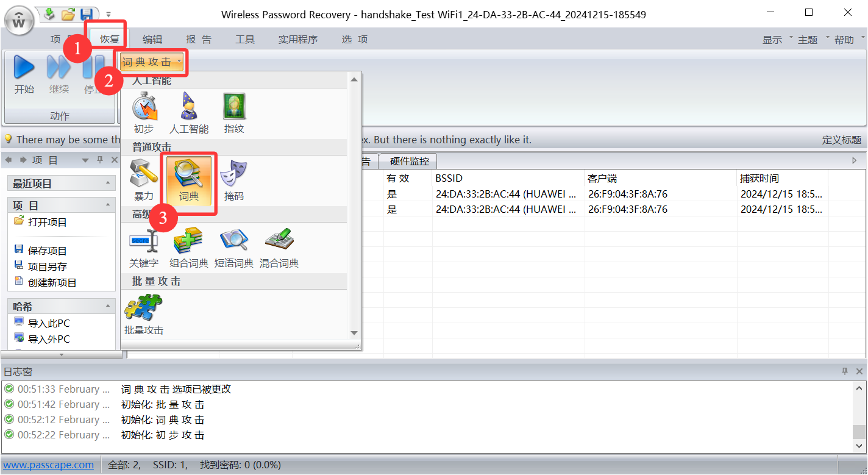The image size is (868, 475).
Task: Switch to the 工具 (Tools) ribbon tab
Action: click(x=245, y=39)
